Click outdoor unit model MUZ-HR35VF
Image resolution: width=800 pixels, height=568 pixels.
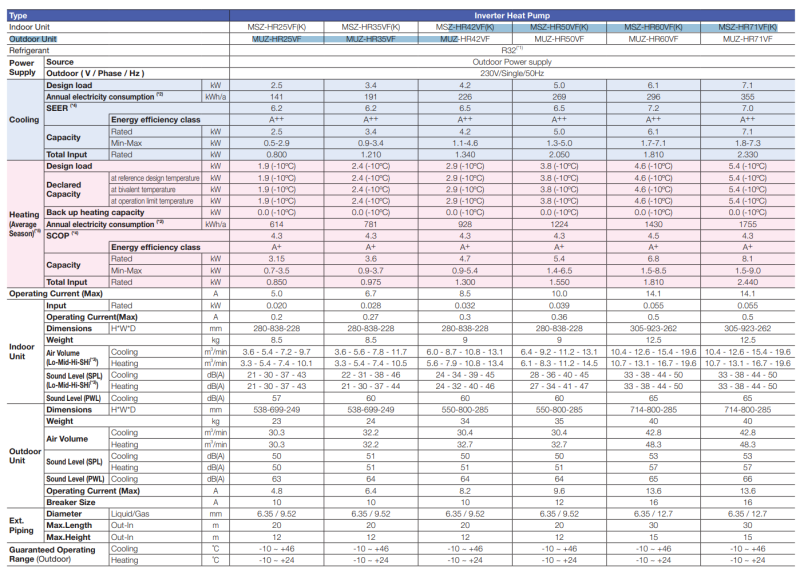point(371,39)
